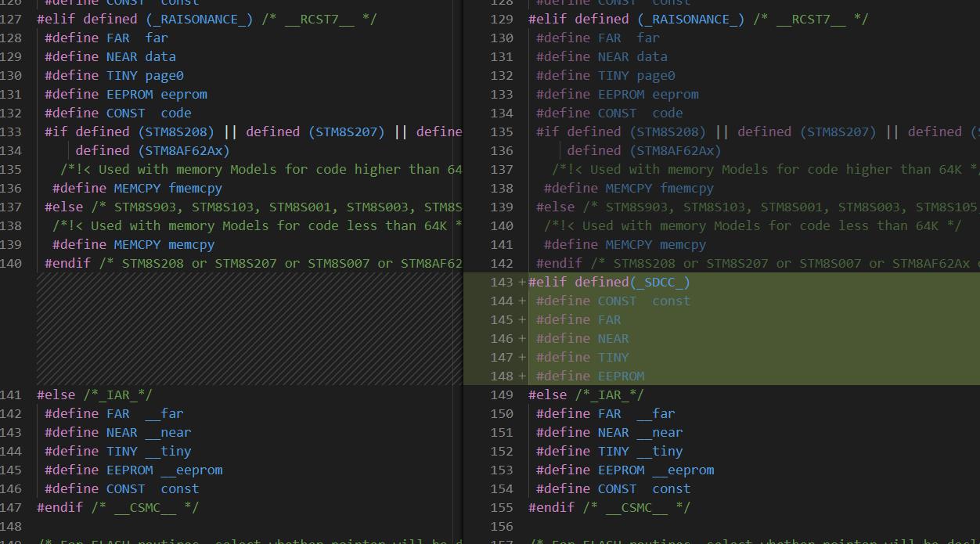The width and height of the screenshot is (980, 544).
Task: Click line 139 '#else /* STM8S903, STM8S103'
Action: coord(644,207)
